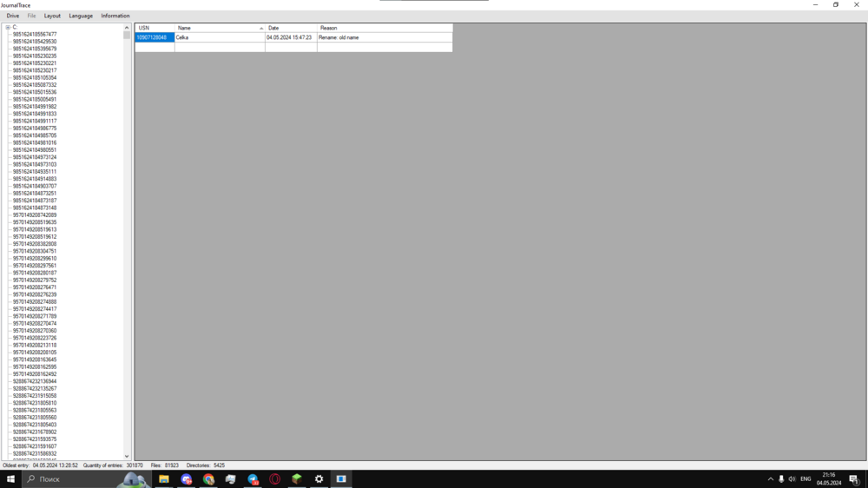Select the tree entry 9851624185395679
This screenshot has width=868, height=488.
35,49
